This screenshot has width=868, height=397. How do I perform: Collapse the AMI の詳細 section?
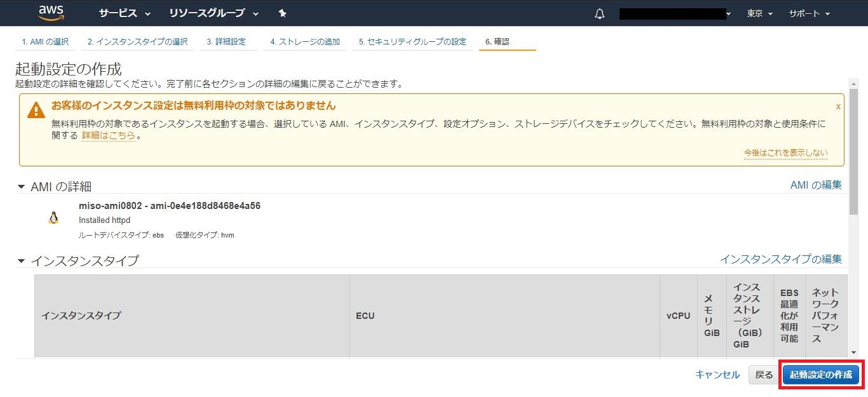(21, 187)
